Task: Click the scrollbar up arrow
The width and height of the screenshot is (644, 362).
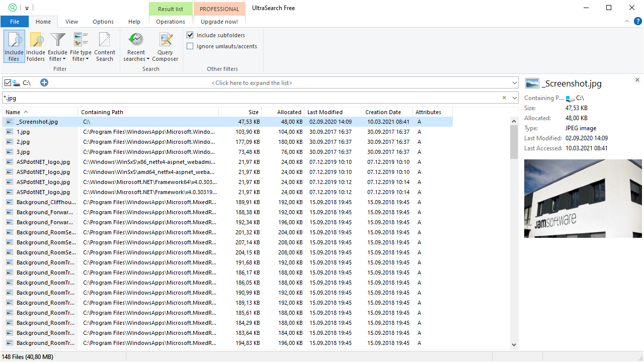Action: [514, 121]
